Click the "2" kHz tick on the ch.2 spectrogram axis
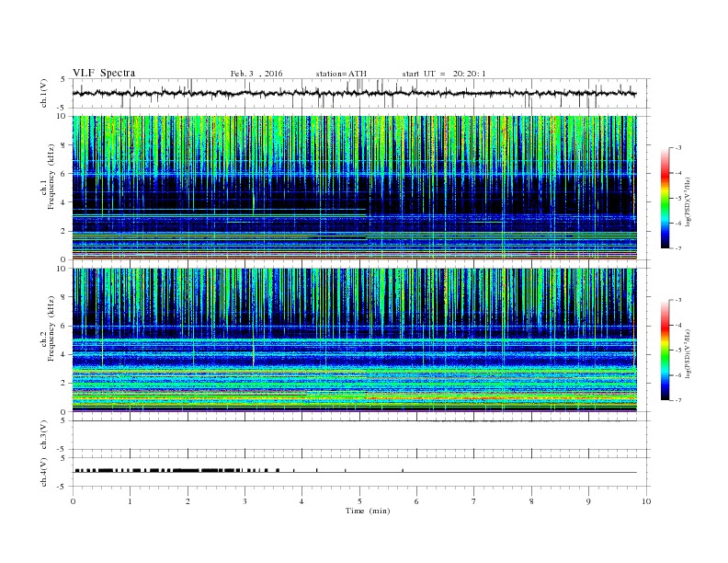This screenshot has height=563, width=728. [x=63, y=384]
